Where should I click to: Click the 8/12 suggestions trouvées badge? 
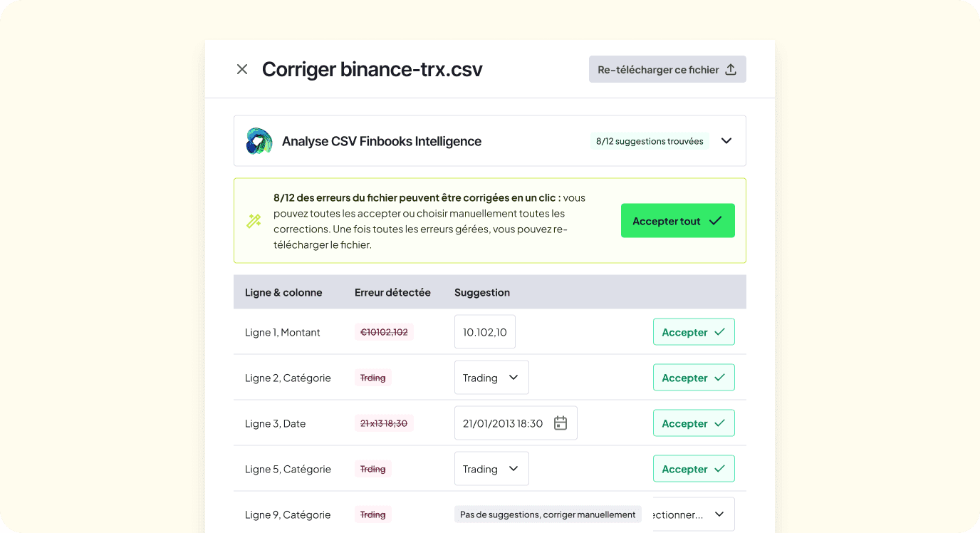coord(650,141)
